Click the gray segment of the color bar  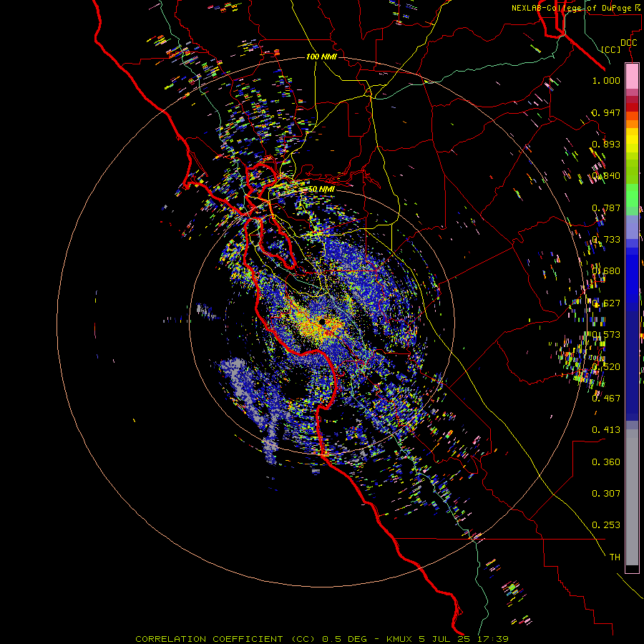[x=632, y=497]
